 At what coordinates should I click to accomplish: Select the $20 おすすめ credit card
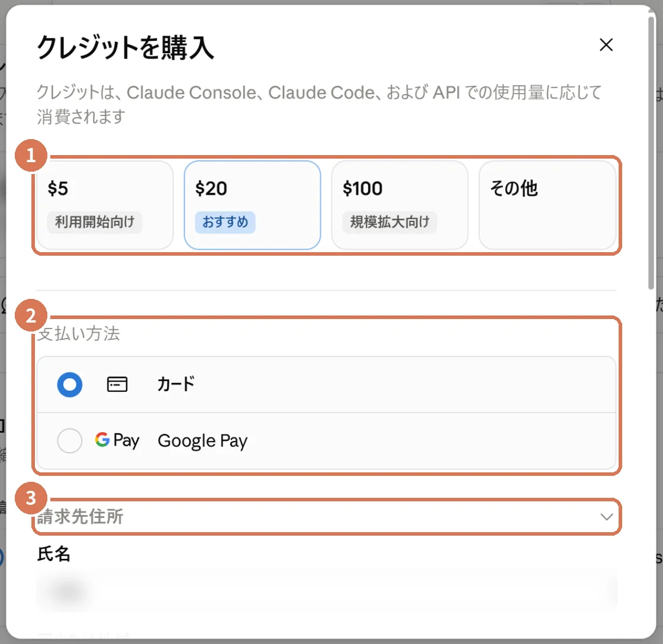click(x=252, y=205)
